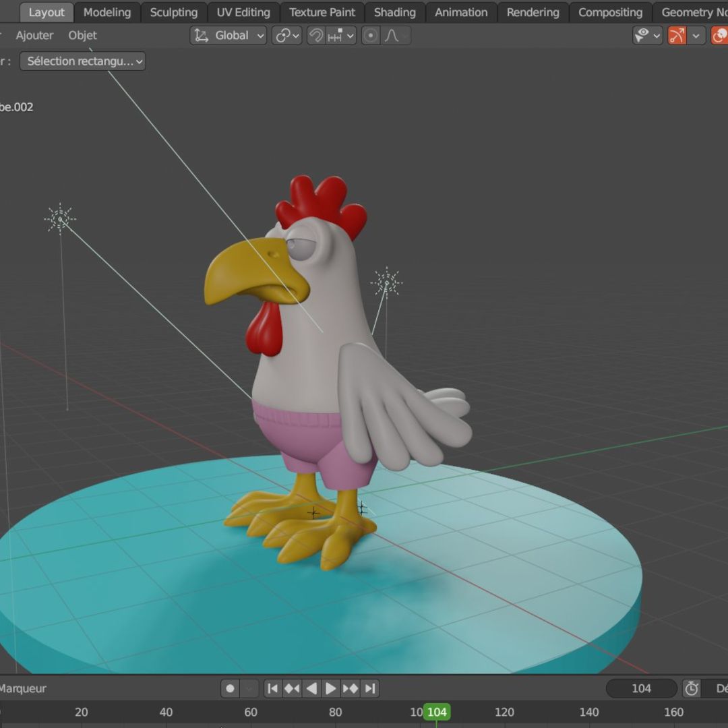Open the pivot point dropdown
Screen dimensions: 728x728
pos(287,35)
